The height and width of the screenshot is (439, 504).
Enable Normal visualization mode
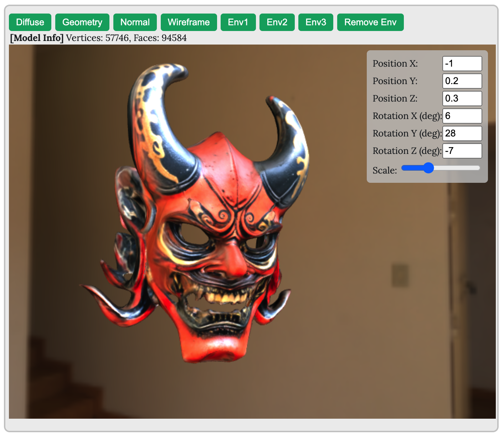click(x=135, y=22)
